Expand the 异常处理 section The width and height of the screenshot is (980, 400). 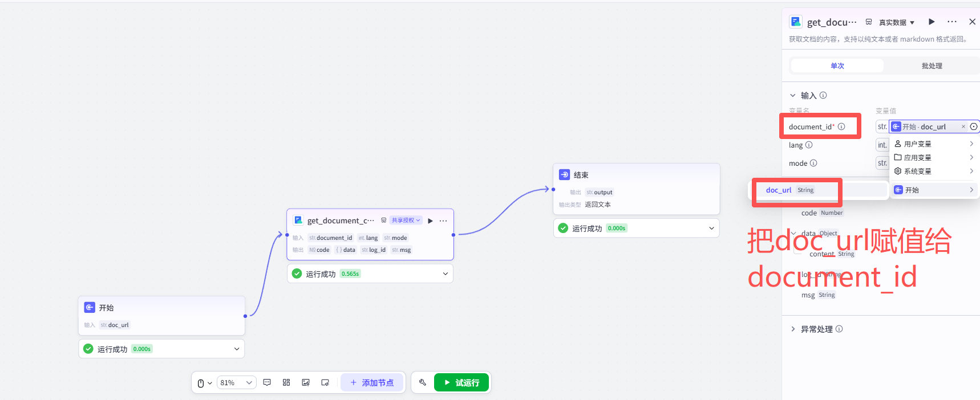click(x=793, y=329)
